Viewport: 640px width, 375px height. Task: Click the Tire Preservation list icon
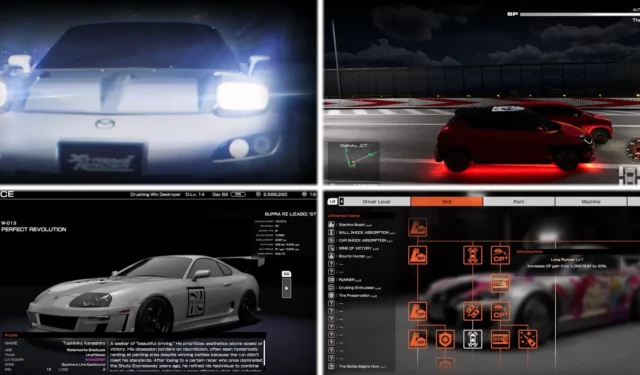pos(331,295)
